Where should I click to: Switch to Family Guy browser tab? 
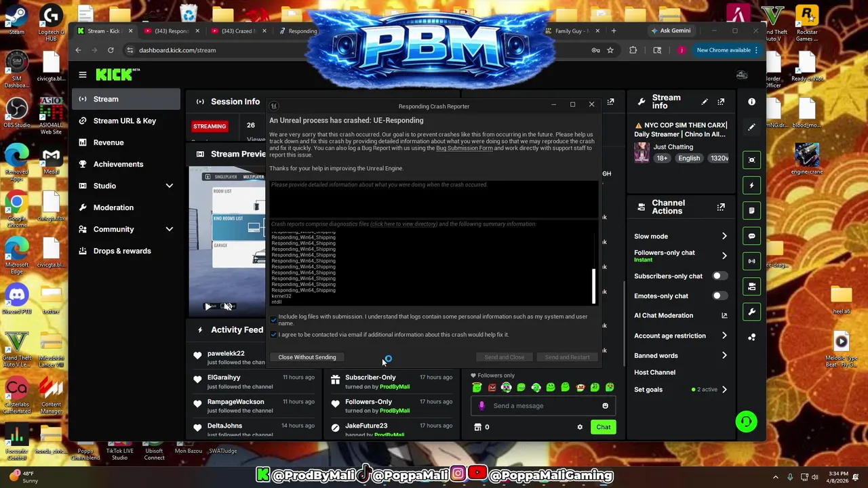[573, 30]
